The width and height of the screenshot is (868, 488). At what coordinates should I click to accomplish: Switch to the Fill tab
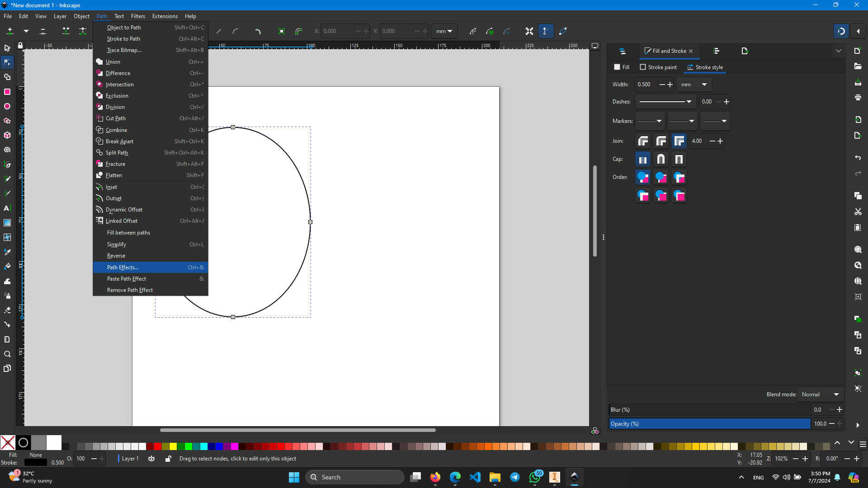[622, 67]
